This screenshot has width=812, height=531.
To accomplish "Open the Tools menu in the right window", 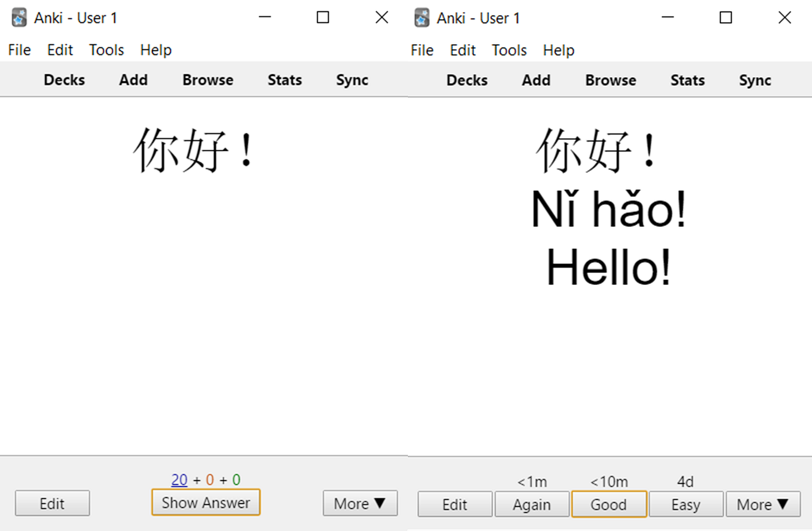I will pos(509,50).
